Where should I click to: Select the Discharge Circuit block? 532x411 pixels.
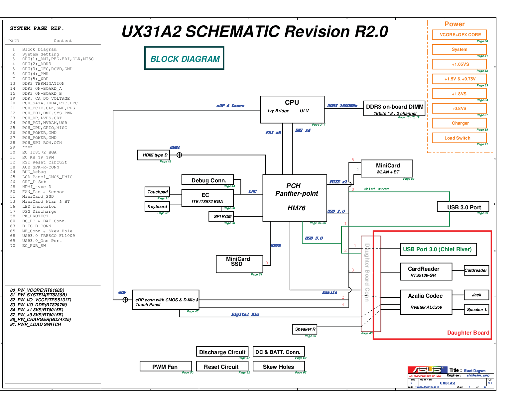(x=222, y=352)
